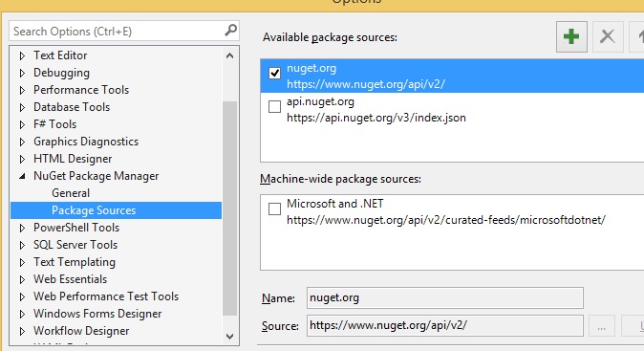Select Text Templating category label
The width and height of the screenshot is (644, 351).
75,262
